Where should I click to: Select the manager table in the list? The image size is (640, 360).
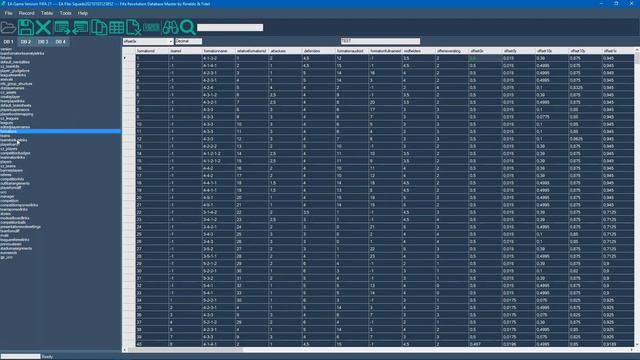pyautogui.click(x=7, y=196)
